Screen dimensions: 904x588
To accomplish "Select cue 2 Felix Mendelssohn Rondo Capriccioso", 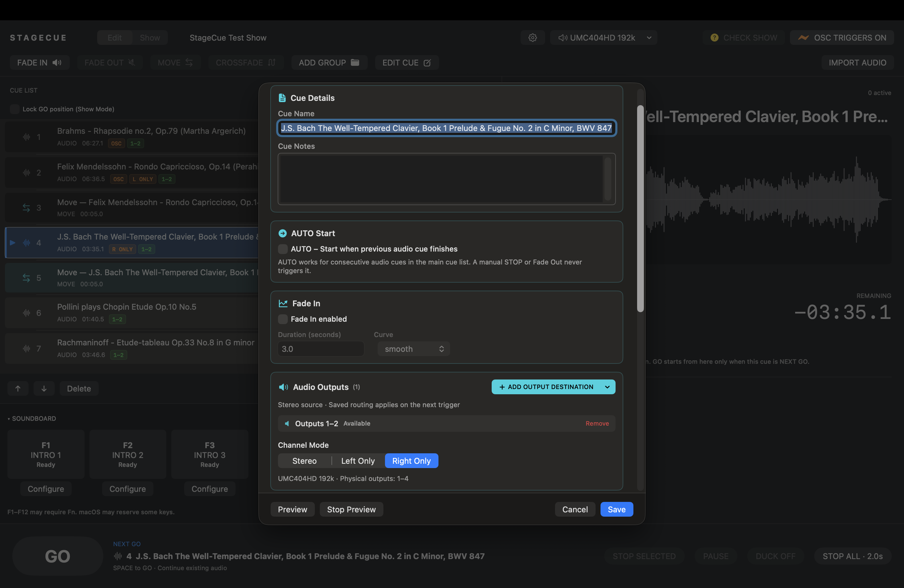I will coord(132,173).
